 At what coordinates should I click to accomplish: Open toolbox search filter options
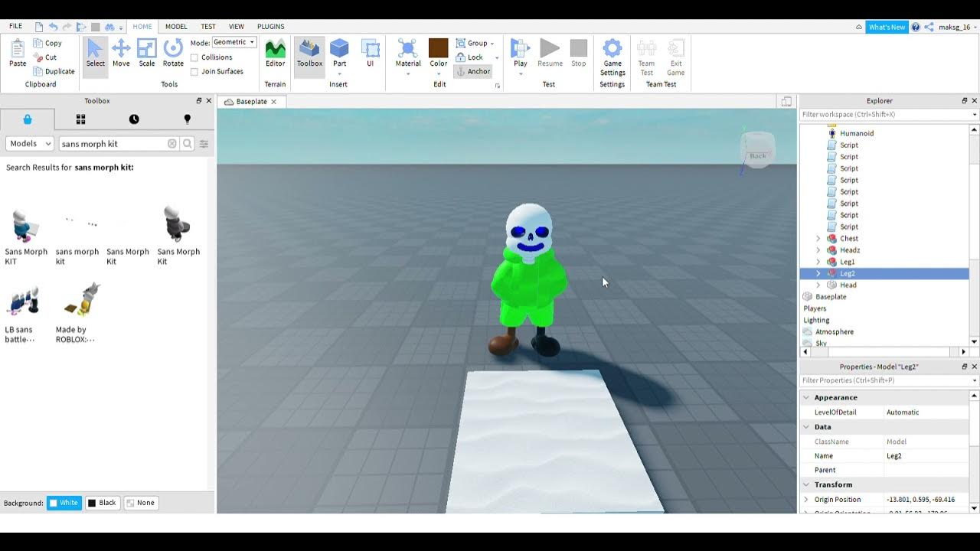pos(204,144)
